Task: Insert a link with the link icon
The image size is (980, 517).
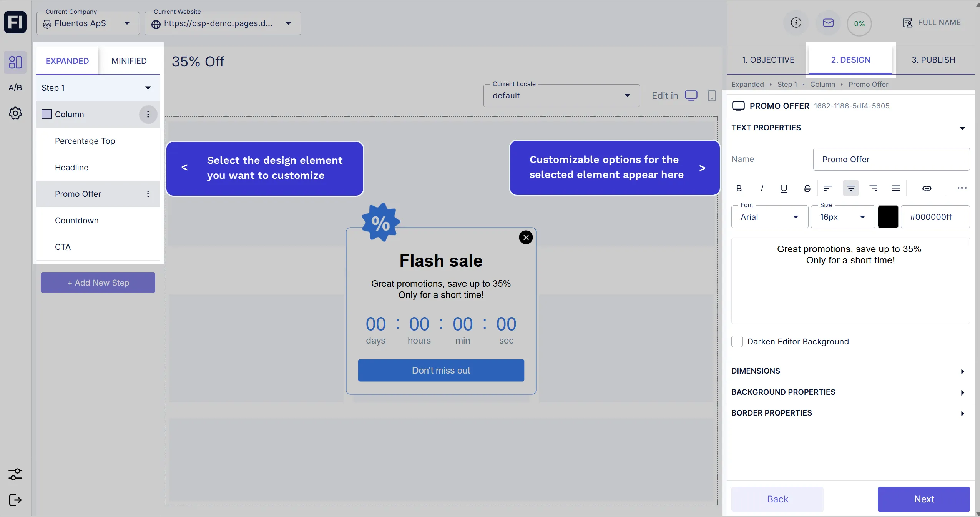Action: pos(927,188)
